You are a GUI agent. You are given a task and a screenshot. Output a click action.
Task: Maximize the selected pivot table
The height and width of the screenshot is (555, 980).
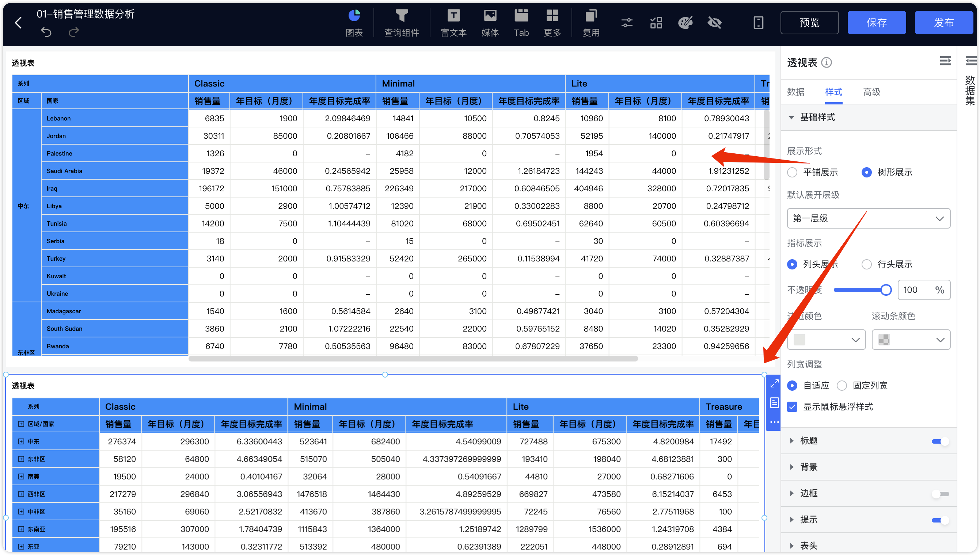pos(774,384)
